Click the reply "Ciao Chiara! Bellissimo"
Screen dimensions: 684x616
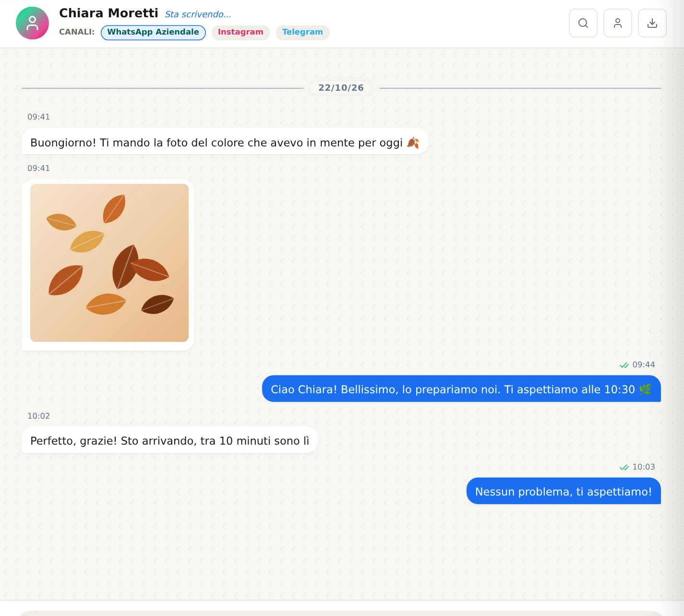coord(461,389)
